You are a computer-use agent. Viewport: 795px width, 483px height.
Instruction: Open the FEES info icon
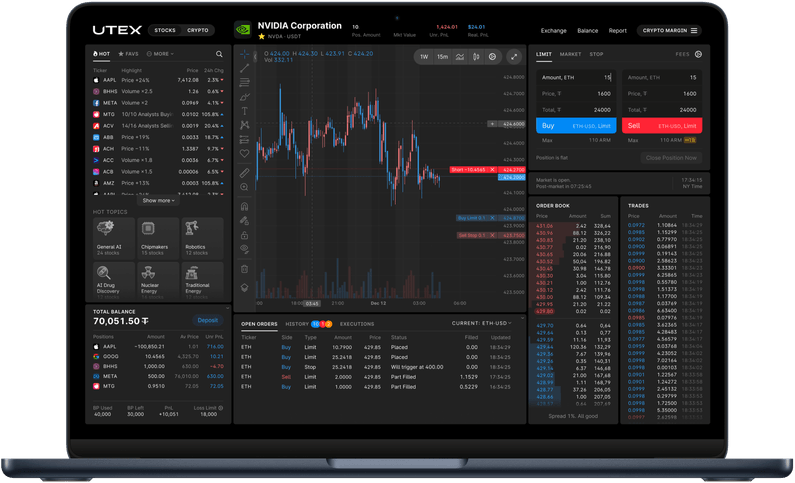coord(698,54)
